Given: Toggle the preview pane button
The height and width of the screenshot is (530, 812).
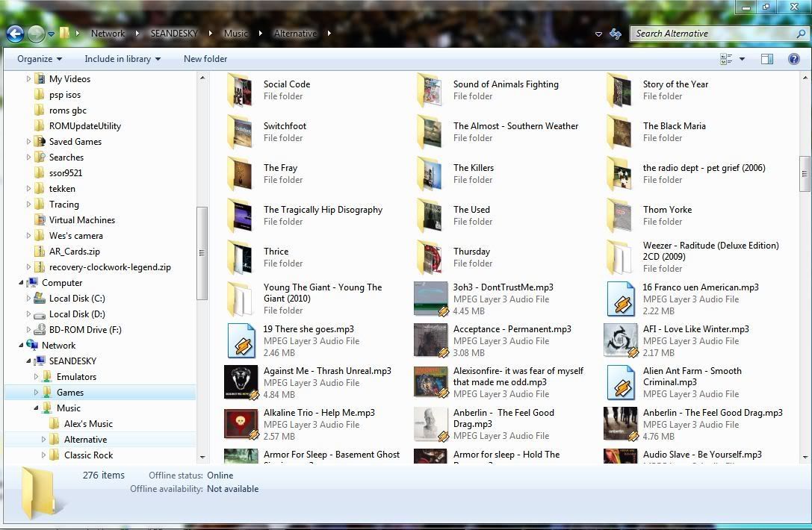Looking at the screenshot, I should coord(767,59).
